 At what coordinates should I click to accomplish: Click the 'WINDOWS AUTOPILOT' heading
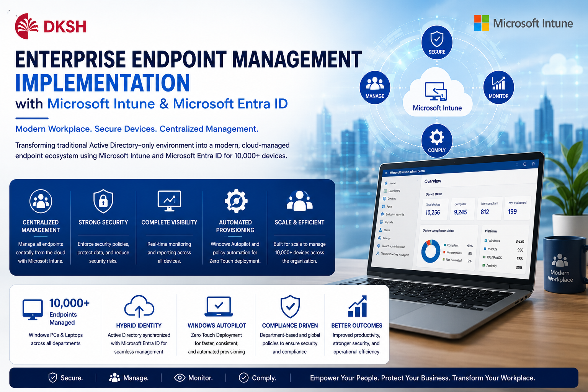coord(217,325)
